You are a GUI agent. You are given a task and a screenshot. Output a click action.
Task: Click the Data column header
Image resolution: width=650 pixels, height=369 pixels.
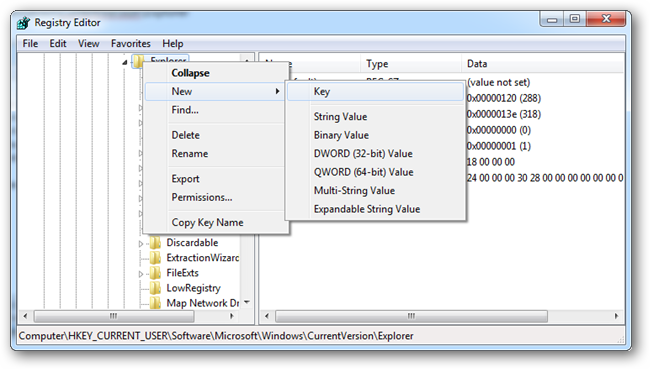(x=543, y=64)
